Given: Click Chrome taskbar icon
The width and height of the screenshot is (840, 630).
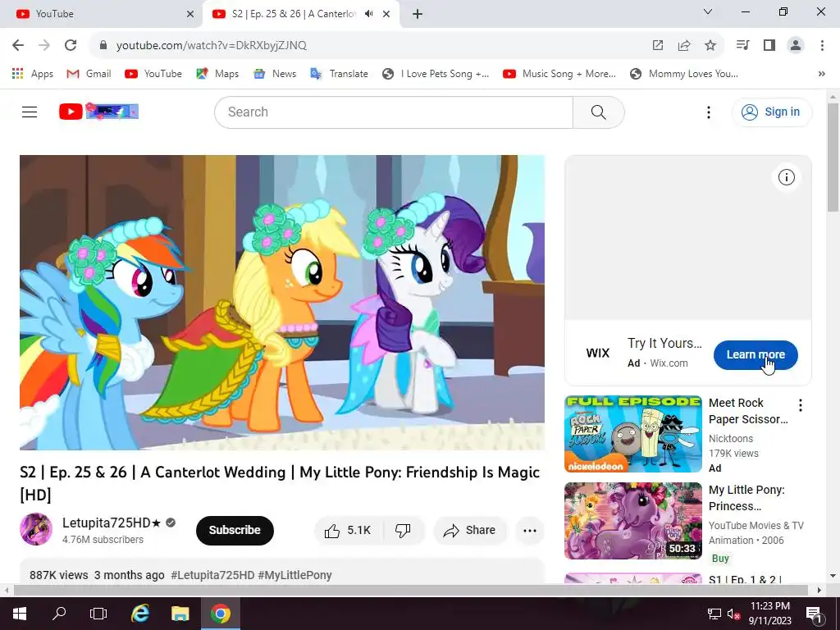Looking at the screenshot, I should coord(220,614).
